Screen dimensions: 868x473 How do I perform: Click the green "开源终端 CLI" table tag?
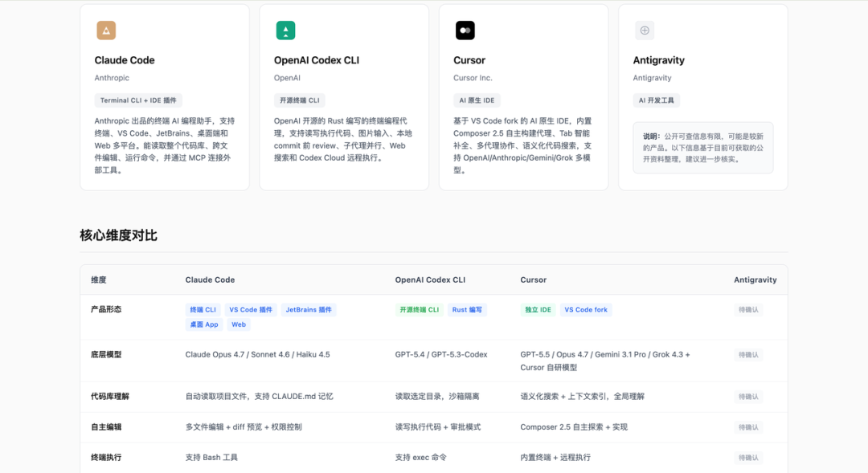(x=419, y=310)
